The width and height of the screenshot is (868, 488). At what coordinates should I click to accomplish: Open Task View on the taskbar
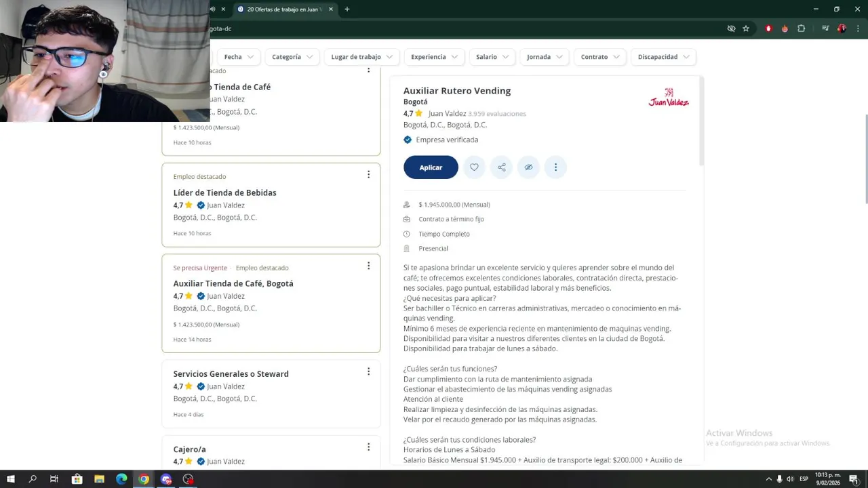(54, 479)
